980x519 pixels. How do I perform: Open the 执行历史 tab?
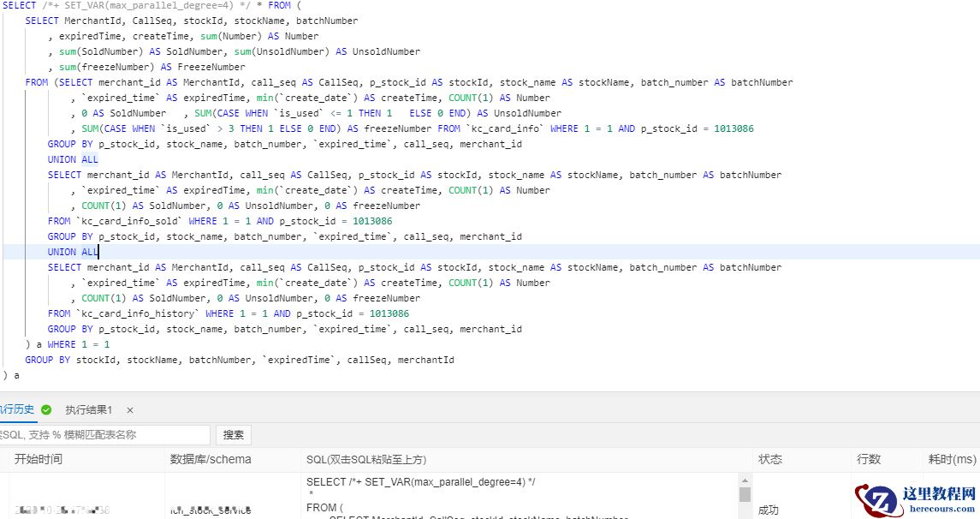[x=17, y=409]
